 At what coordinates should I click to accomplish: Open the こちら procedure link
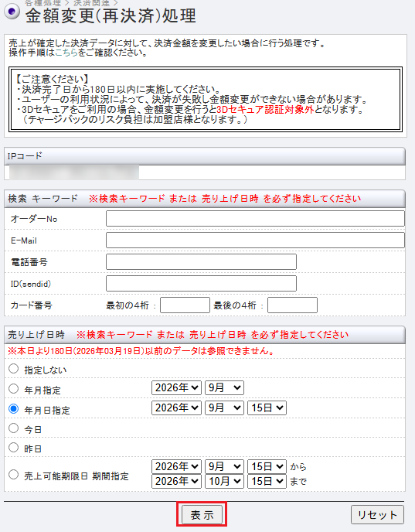[66, 53]
